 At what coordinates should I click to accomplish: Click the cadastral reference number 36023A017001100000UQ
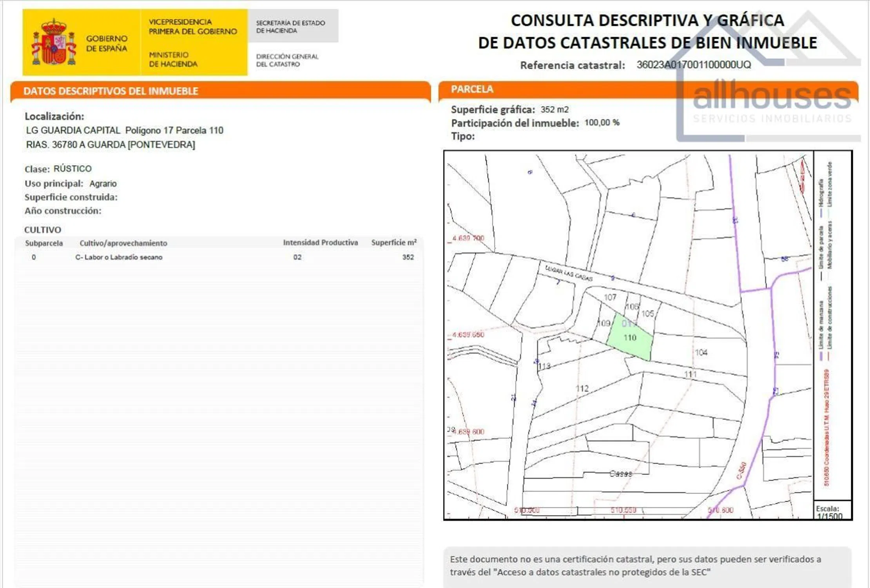694,65
